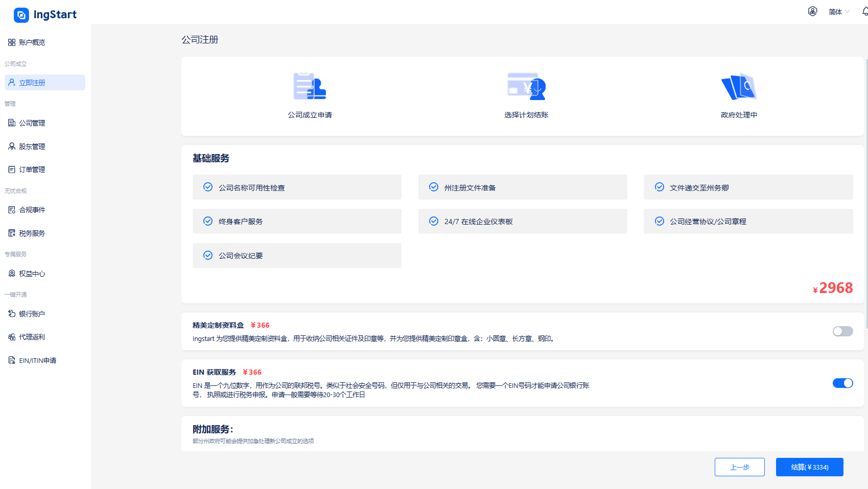This screenshot has width=868, height=489.
Task: Click the checkmark beside 公司名称可用性检查
Action: 208,187
